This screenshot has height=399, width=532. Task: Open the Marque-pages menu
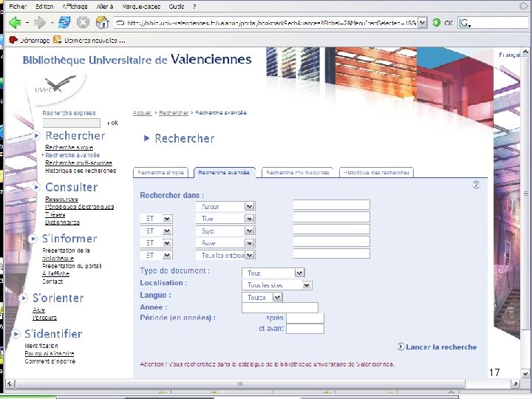point(140,6)
